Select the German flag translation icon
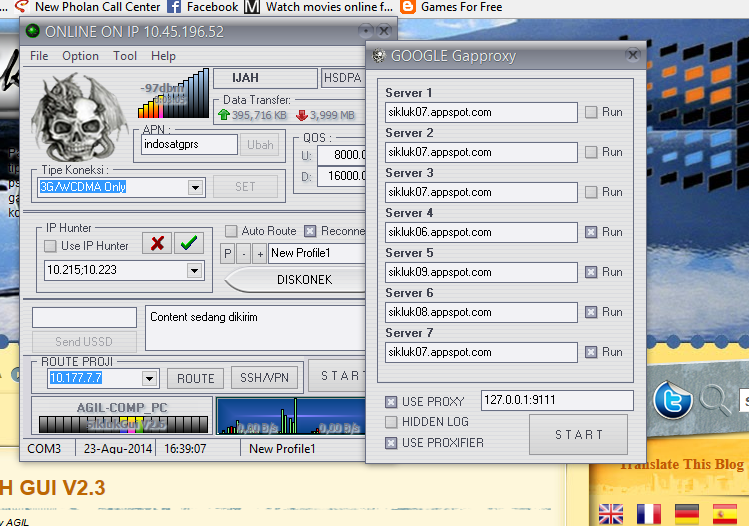Image resolution: width=749 pixels, height=526 pixels. [x=687, y=515]
